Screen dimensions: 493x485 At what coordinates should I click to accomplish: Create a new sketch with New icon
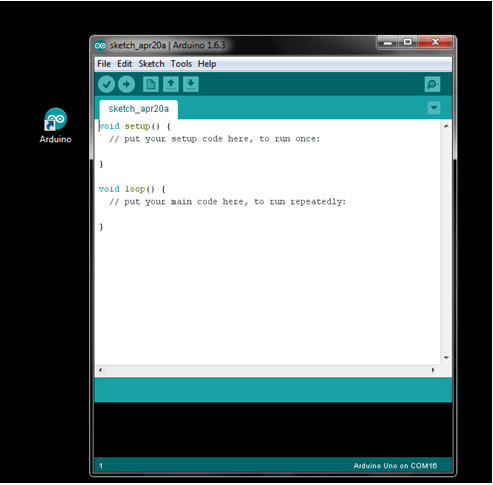click(151, 84)
